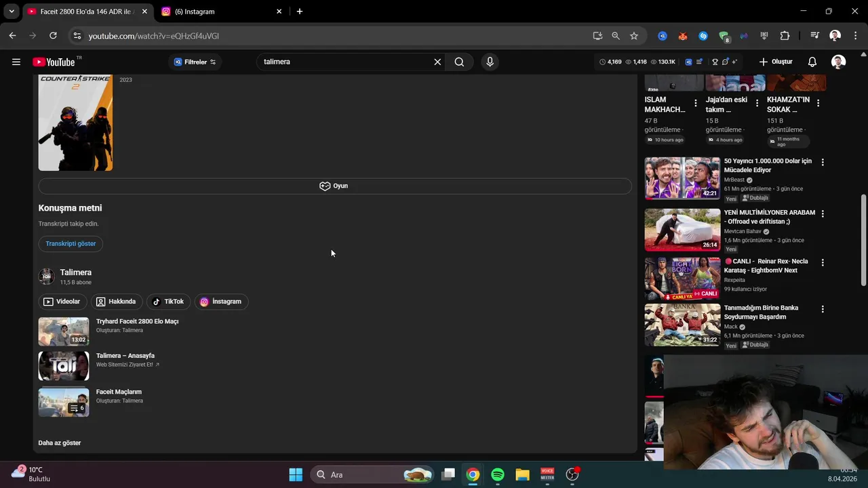Open Spotify from the taskbar
868x488 pixels.
(497, 474)
